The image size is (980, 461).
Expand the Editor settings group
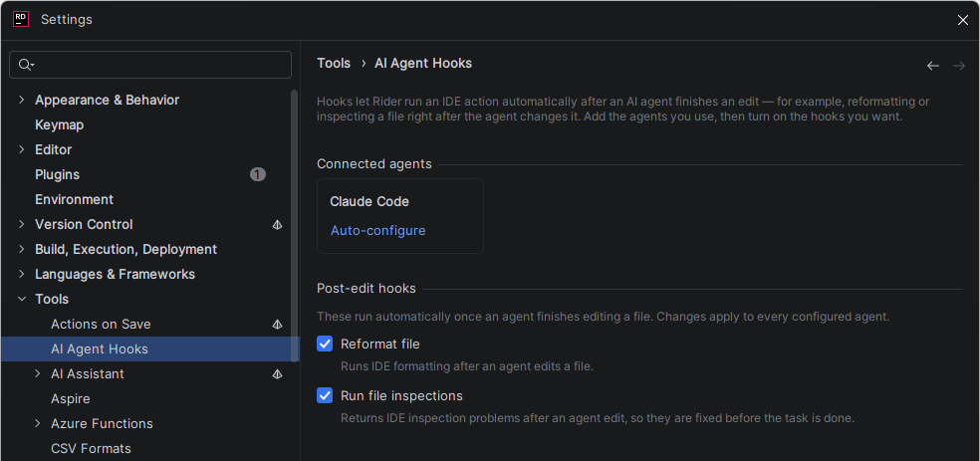pyautogui.click(x=22, y=150)
